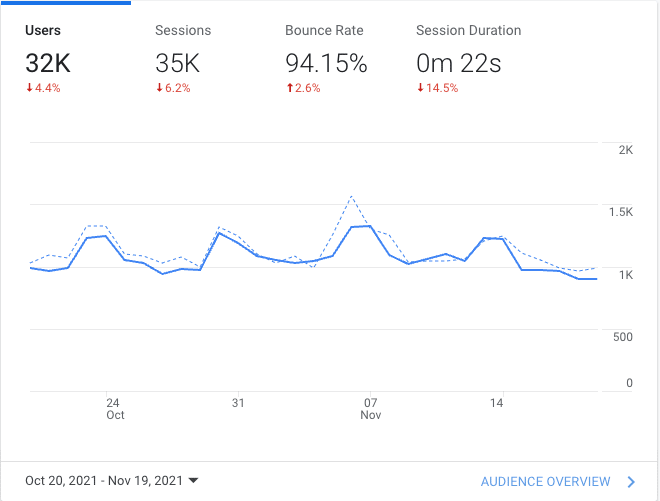Click the 24 Oct axis label
Screen dimensions: 660x501
point(115,409)
